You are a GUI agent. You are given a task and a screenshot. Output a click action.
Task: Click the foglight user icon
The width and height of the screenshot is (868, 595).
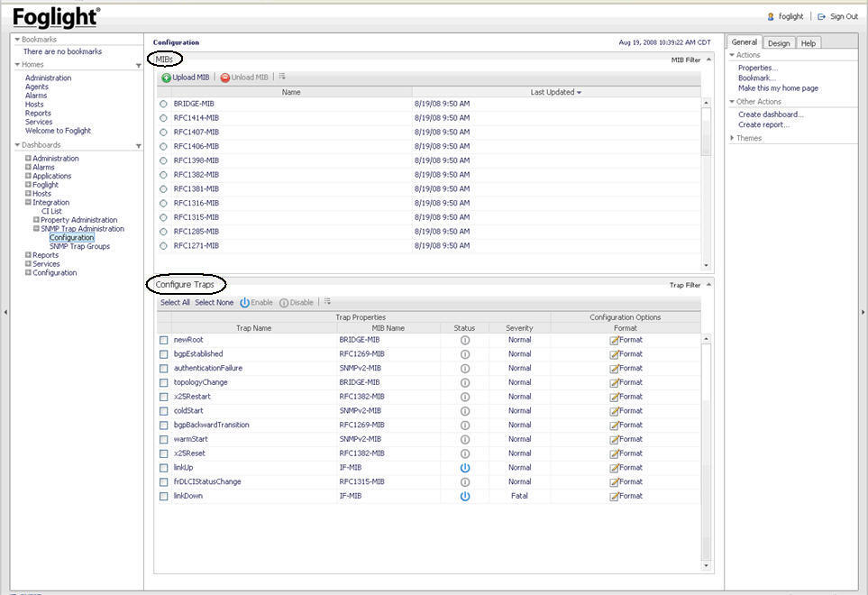[x=771, y=16]
